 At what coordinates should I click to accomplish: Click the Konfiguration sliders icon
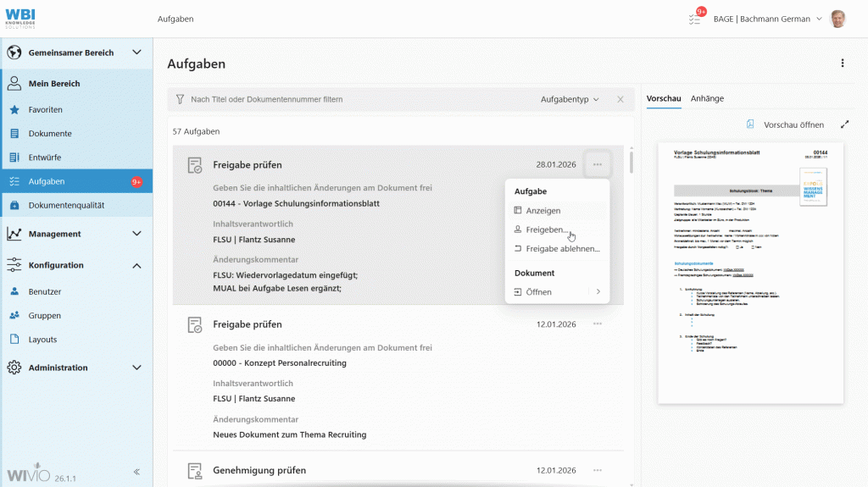[14, 265]
